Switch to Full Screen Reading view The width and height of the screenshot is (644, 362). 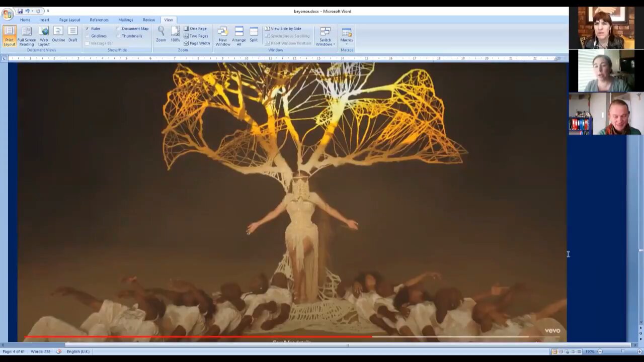[x=27, y=36]
